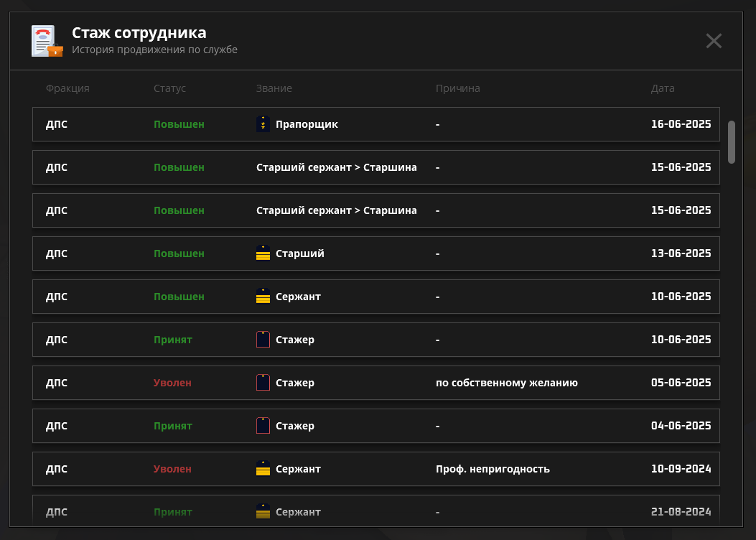The image size is (756, 540).
Task: Click Стажер insignia in the 10-06-2025 row
Action: point(263,340)
